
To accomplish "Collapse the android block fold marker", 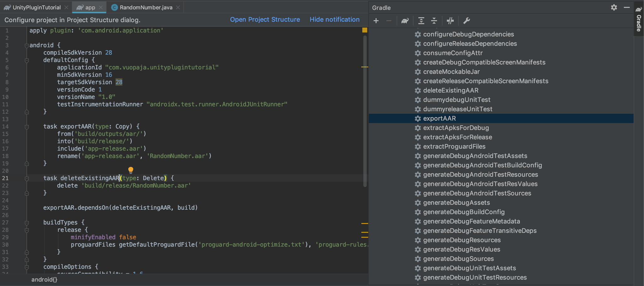I will click(27, 46).
